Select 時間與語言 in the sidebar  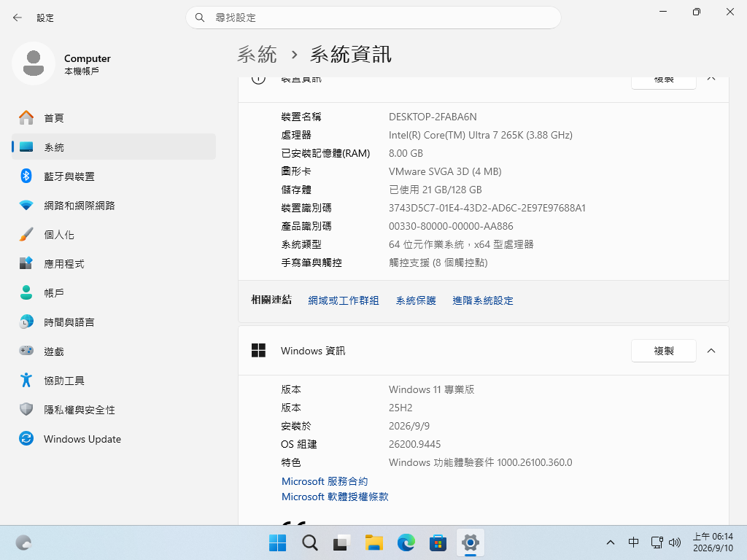pyautogui.click(x=113, y=322)
